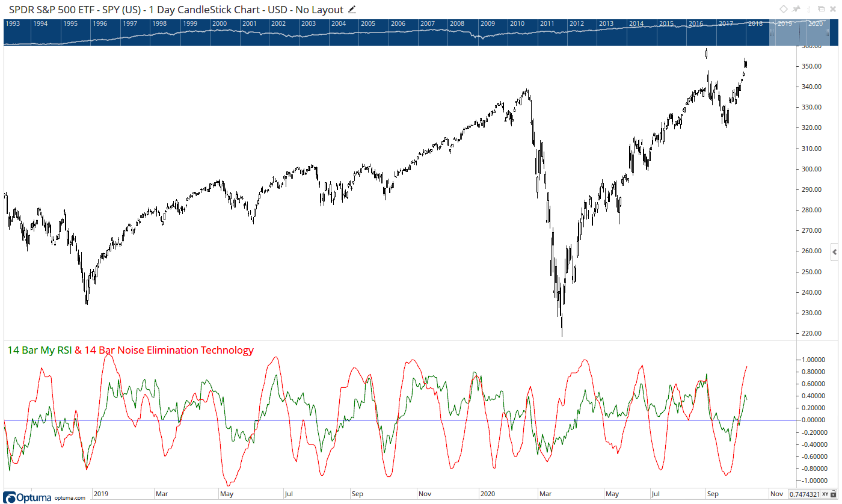Jump to 2000 in the overview timeline
The height and width of the screenshot is (504, 842).
click(220, 23)
